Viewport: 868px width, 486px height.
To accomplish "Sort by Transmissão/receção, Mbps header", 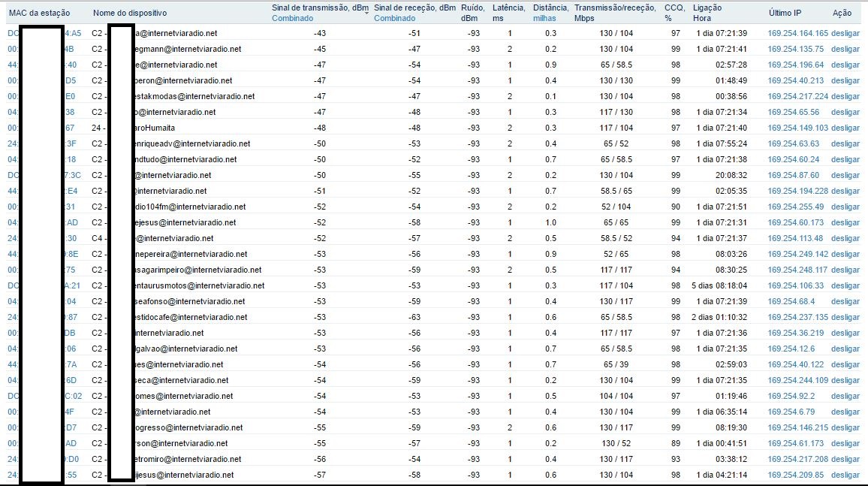I will [x=615, y=13].
